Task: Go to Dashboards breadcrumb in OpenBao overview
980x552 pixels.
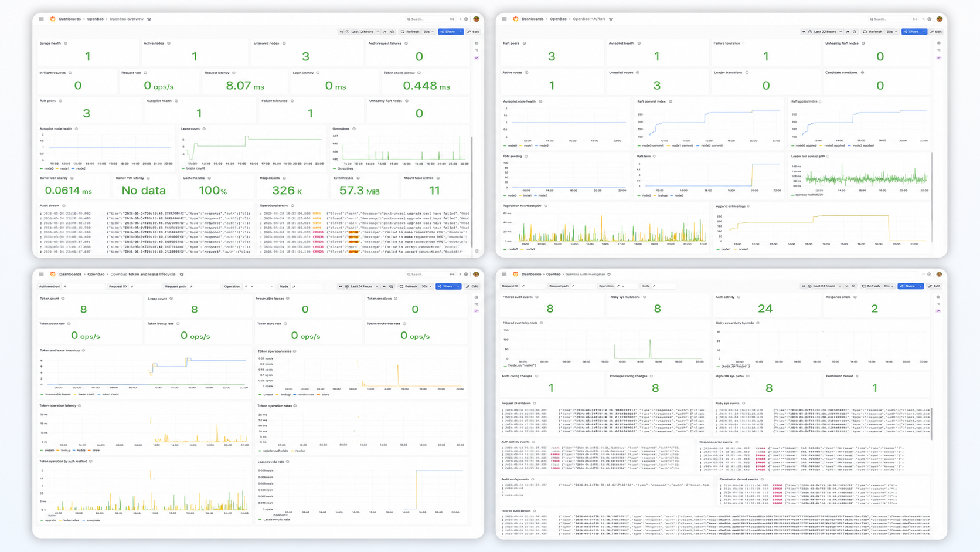Action: 70,19
